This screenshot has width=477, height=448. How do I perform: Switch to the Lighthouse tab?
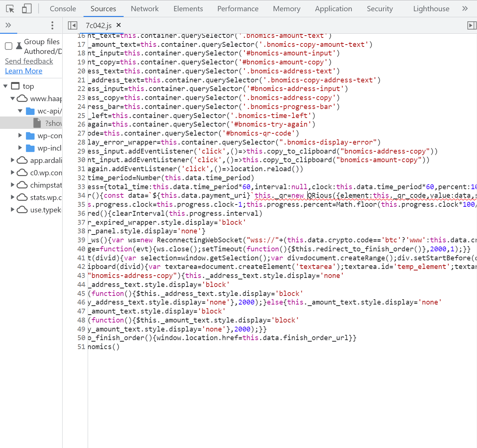point(431,9)
